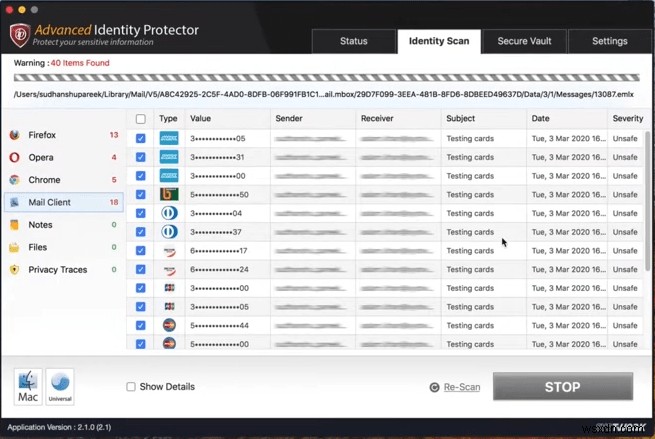Click the Mastercard icon for value ending 44
The width and height of the screenshot is (655, 439).
[169, 325]
